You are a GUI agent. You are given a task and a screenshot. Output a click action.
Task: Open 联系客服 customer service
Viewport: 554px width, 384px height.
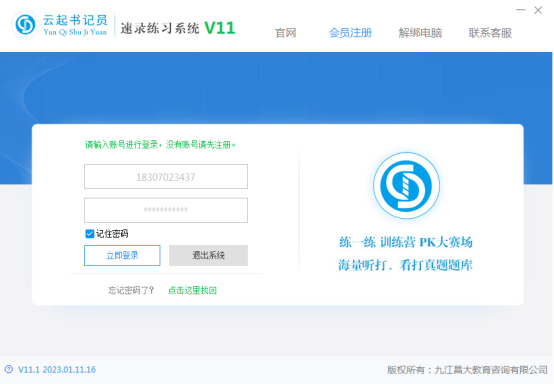(490, 33)
